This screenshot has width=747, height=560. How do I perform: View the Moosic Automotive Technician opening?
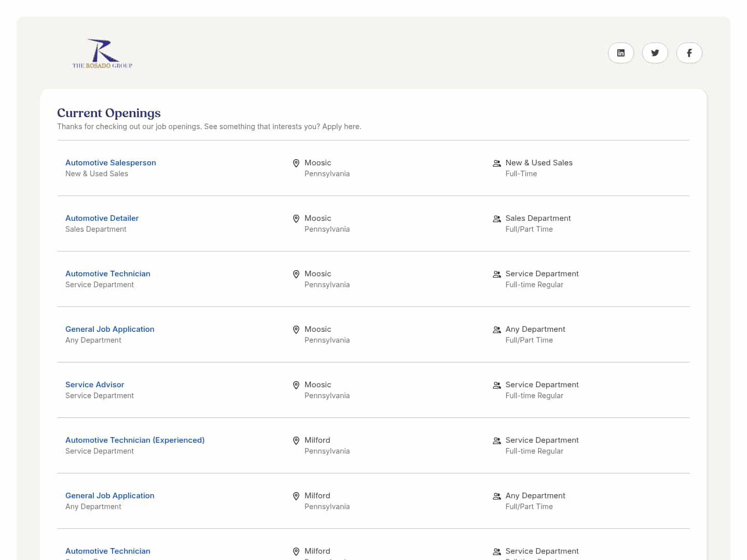[107, 274]
